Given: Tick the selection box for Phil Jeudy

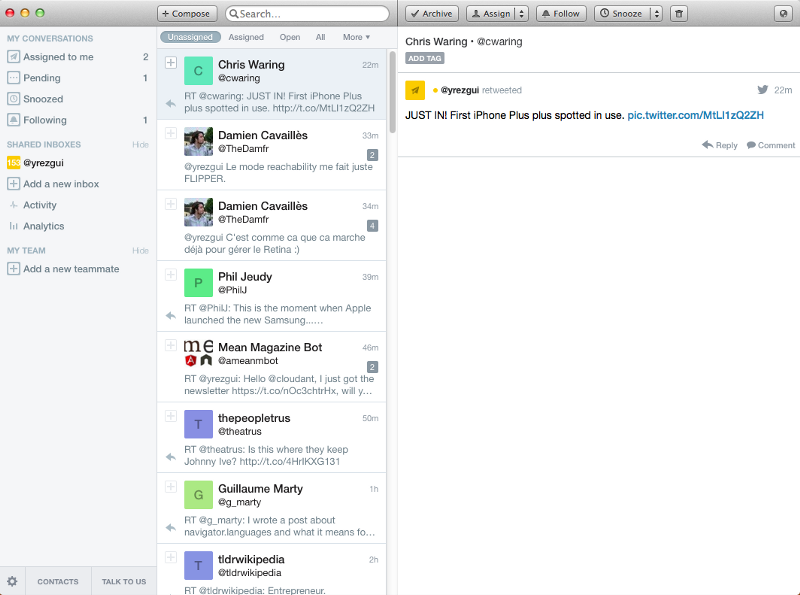Looking at the screenshot, I should [x=171, y=275].
